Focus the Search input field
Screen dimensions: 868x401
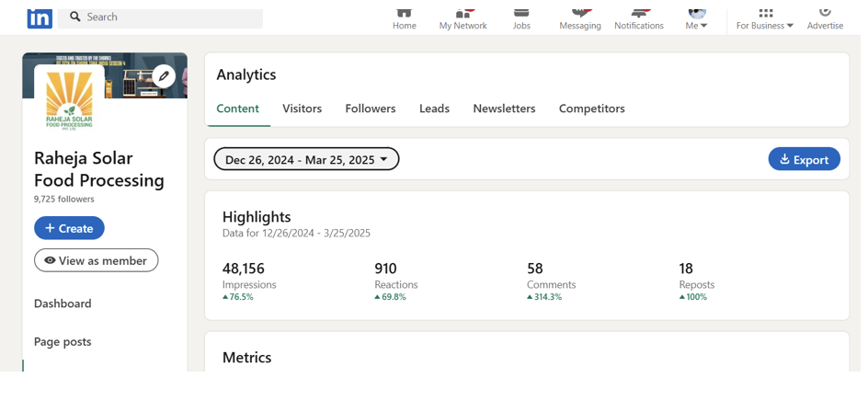(161, 17)
